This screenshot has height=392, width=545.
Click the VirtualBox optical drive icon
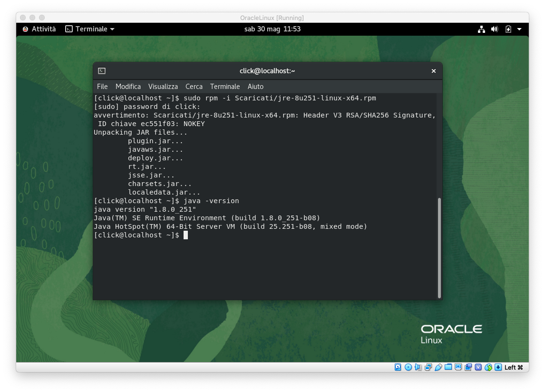[x=408, y=367]
